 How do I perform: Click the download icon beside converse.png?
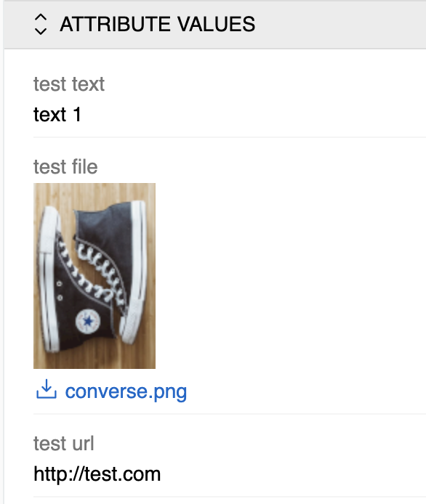(x=47, y=389)
